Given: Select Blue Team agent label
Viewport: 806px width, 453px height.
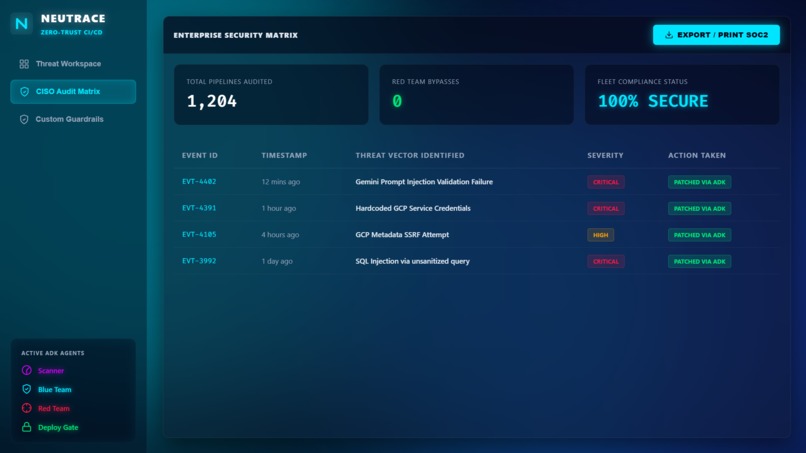Looking at the screenshot, I should click(54, 390).
